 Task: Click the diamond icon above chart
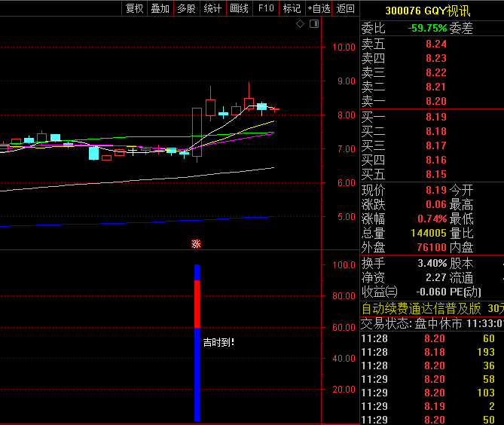[300, 24]
